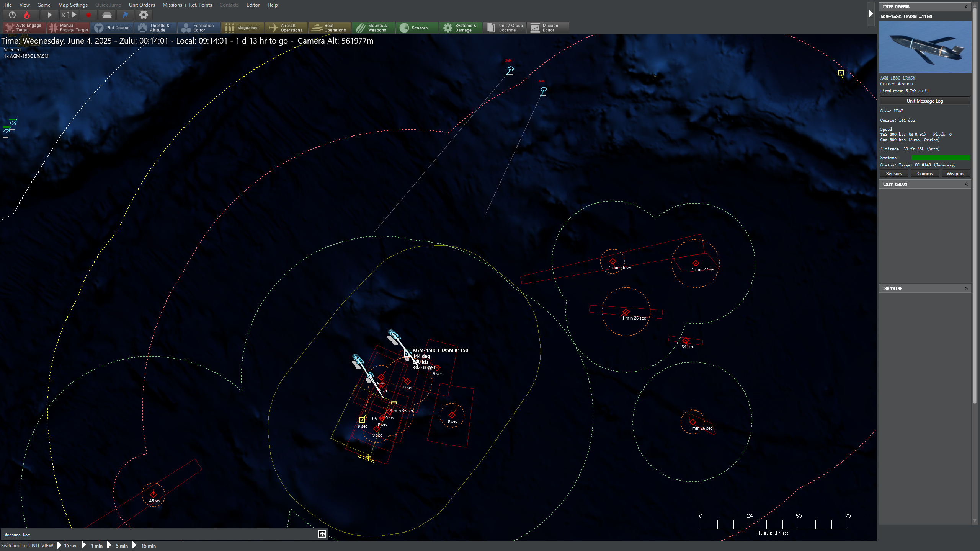Click the map layers toolbar icon
This screenshot has height=551, width=980.
click(107, 15)
